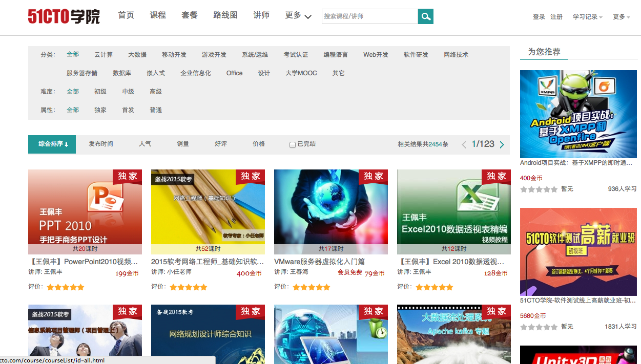Viewport: 641px width, 364px height.
Task: Go to previous results page arrow
Action: pyautogui.click(x=464, y=144)
